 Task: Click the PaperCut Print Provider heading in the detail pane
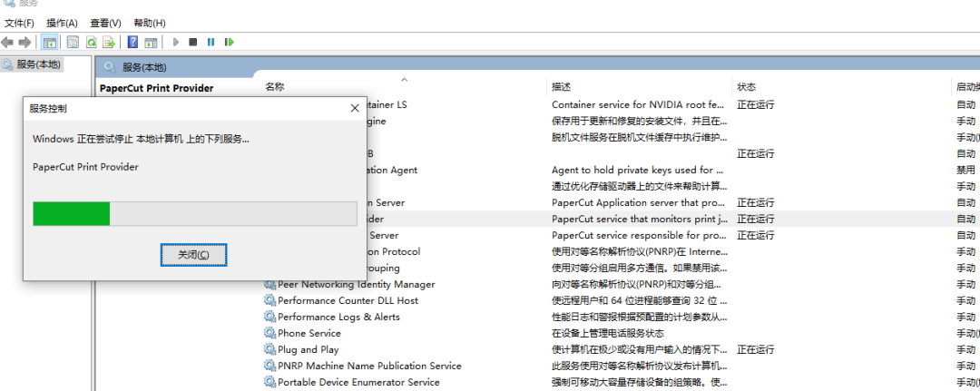pos(156,88)
